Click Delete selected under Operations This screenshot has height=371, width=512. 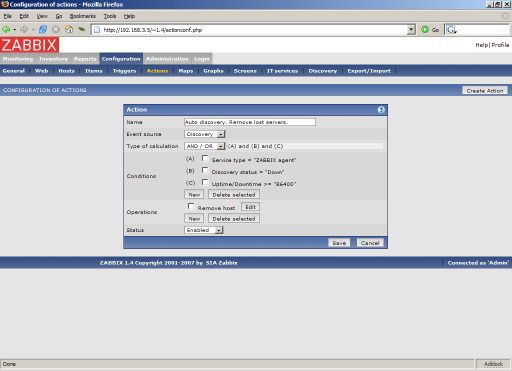(234, 218)
